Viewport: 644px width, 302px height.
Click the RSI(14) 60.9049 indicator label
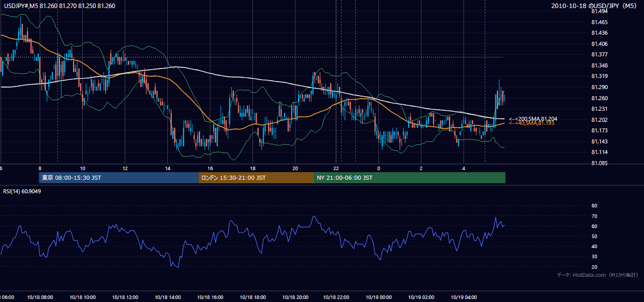click(x=22, y=191)
